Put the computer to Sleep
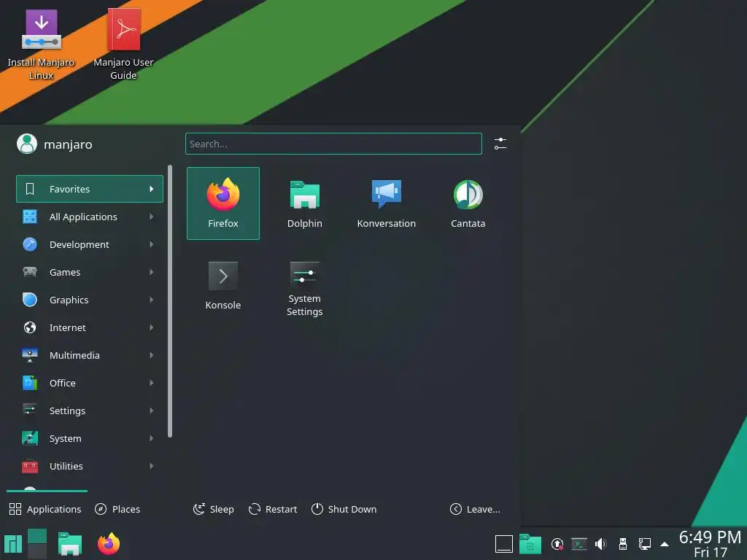The width and height of the screenshot is (747, 560). click(x=214, y=509)
